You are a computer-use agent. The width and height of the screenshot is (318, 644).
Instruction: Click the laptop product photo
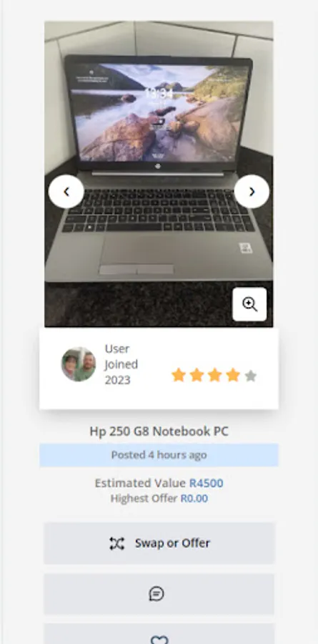pyautogui.click(x=159, y=174)
